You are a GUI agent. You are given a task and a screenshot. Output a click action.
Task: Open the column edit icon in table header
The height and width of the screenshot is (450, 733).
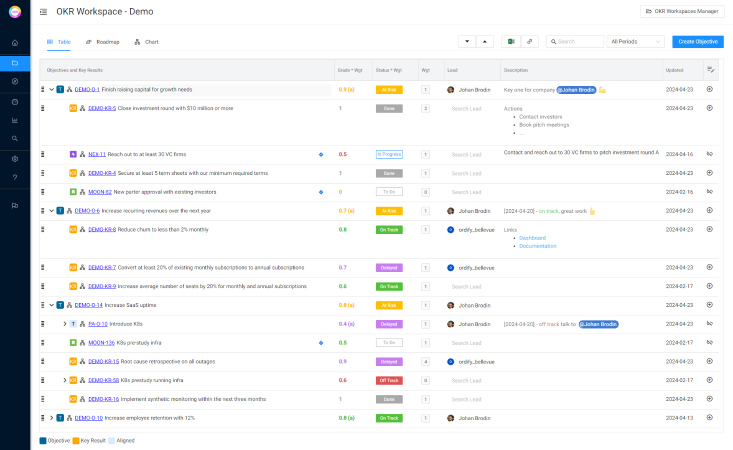coord(709,70)
